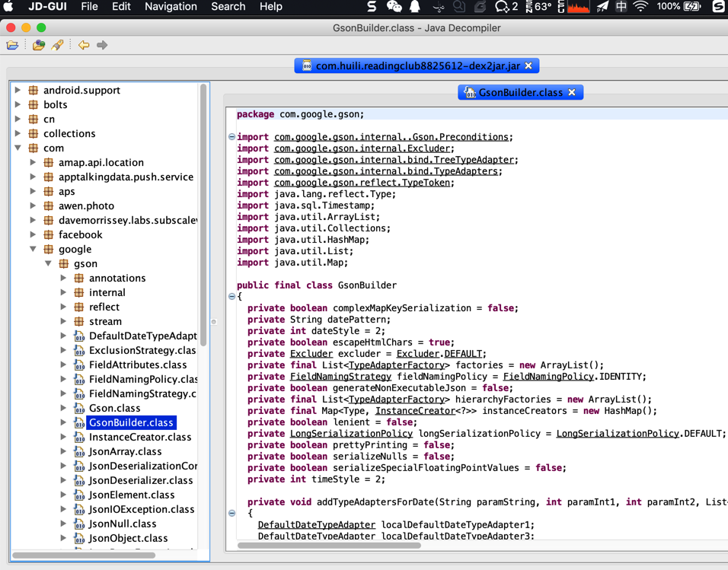
Task: Collapse the addTypeAdaptersForDate method fold
Action: click(x=231, y=513)
